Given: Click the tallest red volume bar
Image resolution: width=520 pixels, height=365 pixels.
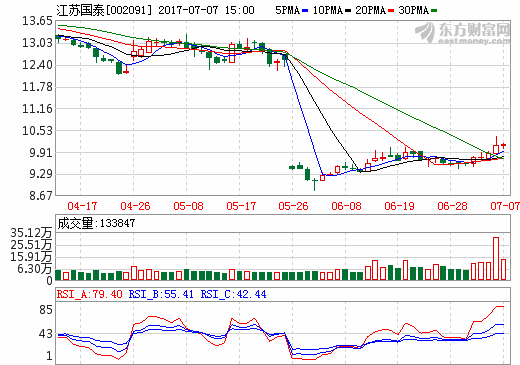Looking at the screenshot, I should [496, 259].
